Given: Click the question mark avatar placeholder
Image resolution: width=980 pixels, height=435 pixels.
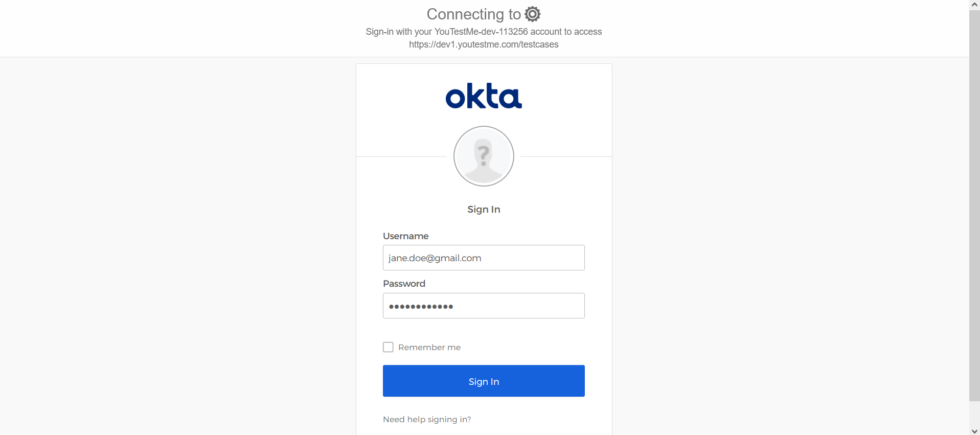Looking at the screenshot, I should 484,156.
